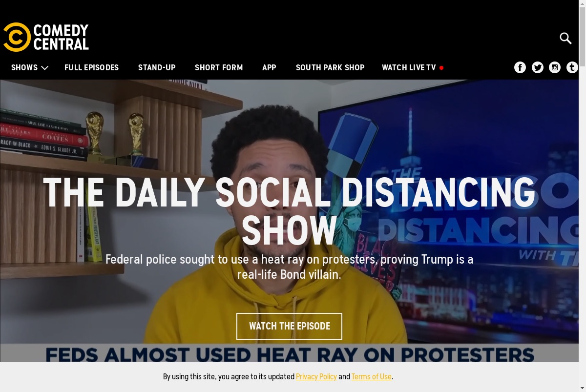Select the App menu item
This screenshot has width=586, height=392.
pos(269,67)
